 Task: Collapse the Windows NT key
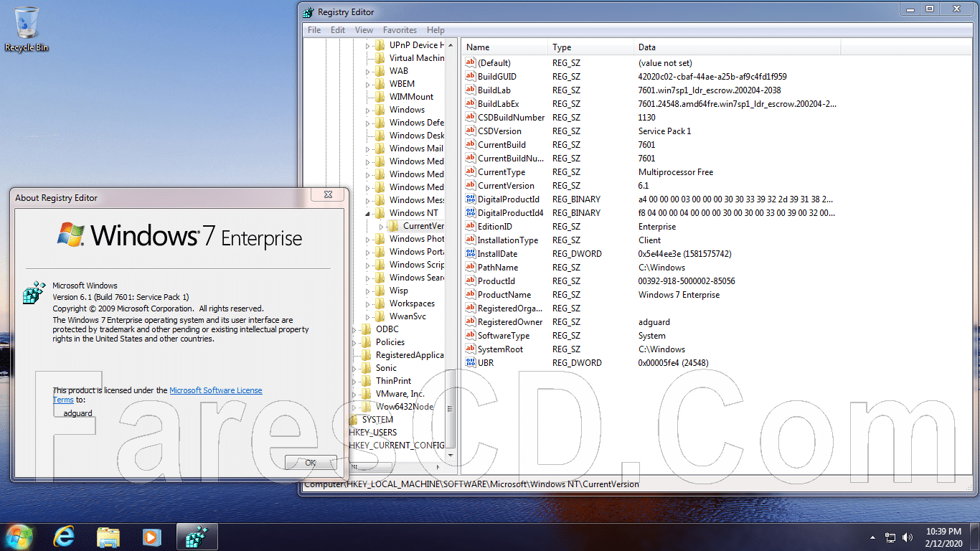pos(368,214)
